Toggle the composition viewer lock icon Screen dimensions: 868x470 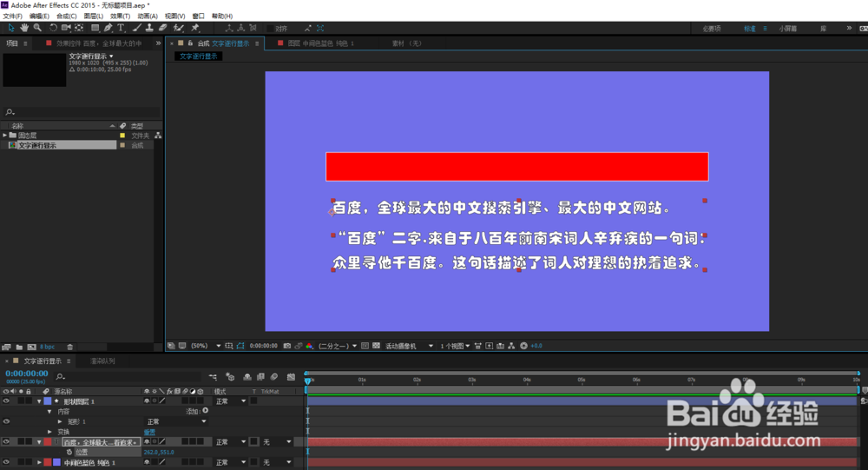190,43
